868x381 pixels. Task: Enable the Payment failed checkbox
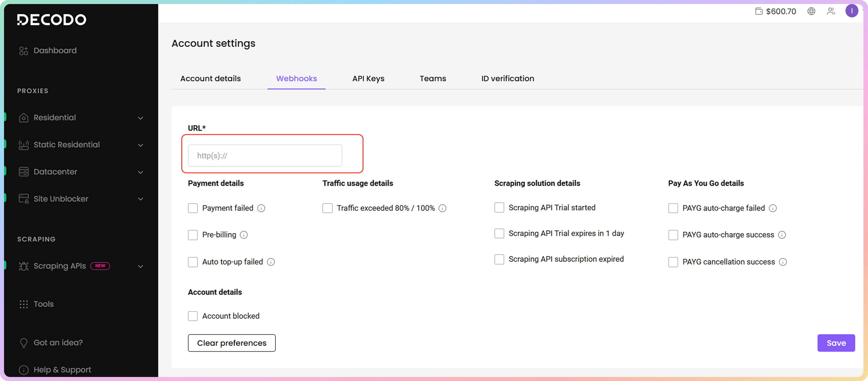193,208
